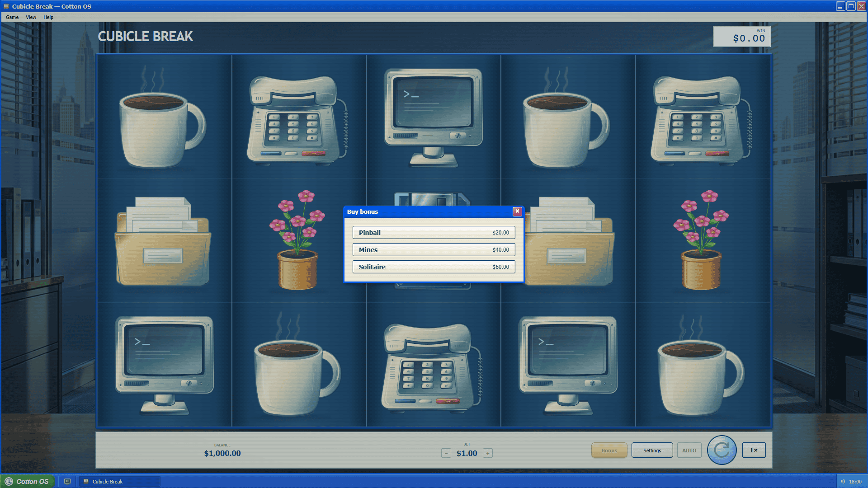
Task: Click the $1,000.00 balance value
Action: click(x=222, y=453)
